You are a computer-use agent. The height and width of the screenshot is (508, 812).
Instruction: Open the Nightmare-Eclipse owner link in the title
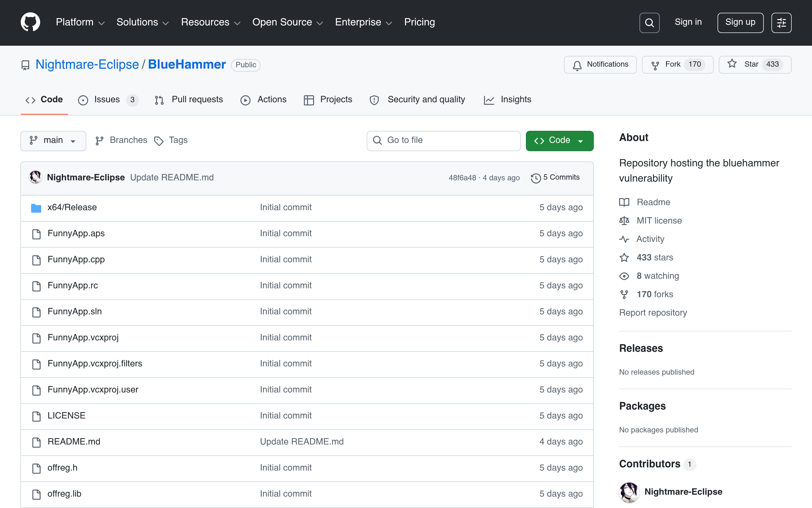pos(87,64)
